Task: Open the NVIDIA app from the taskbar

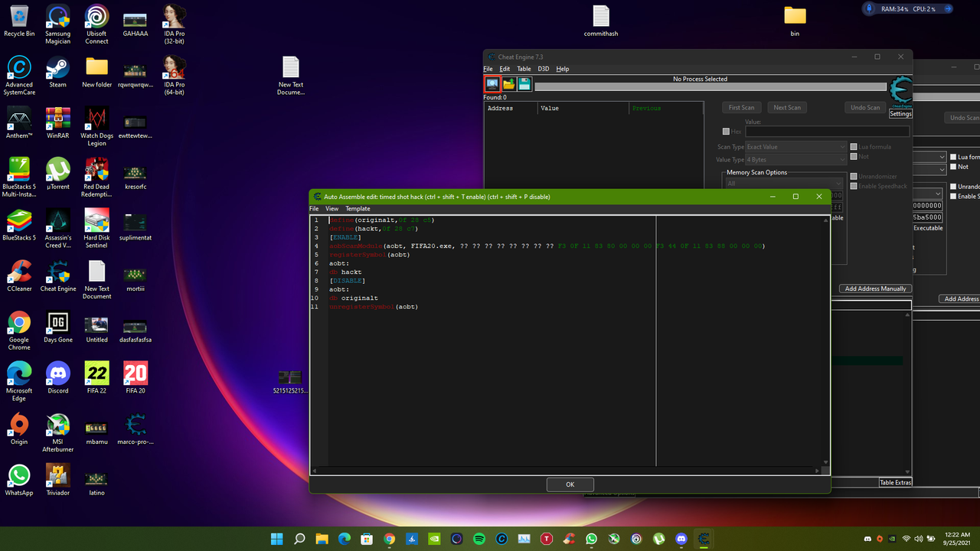Action: tap(434, 539)
